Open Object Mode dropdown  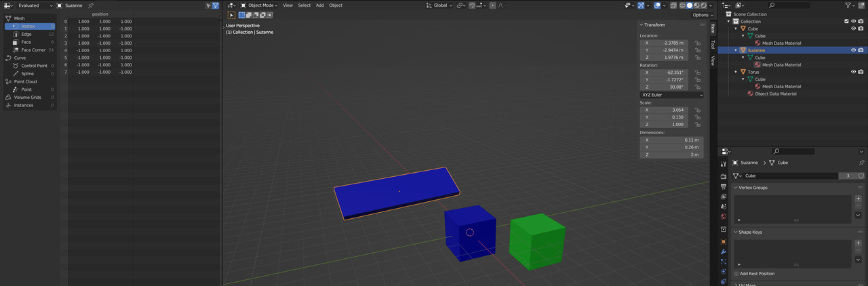[259, 5]
